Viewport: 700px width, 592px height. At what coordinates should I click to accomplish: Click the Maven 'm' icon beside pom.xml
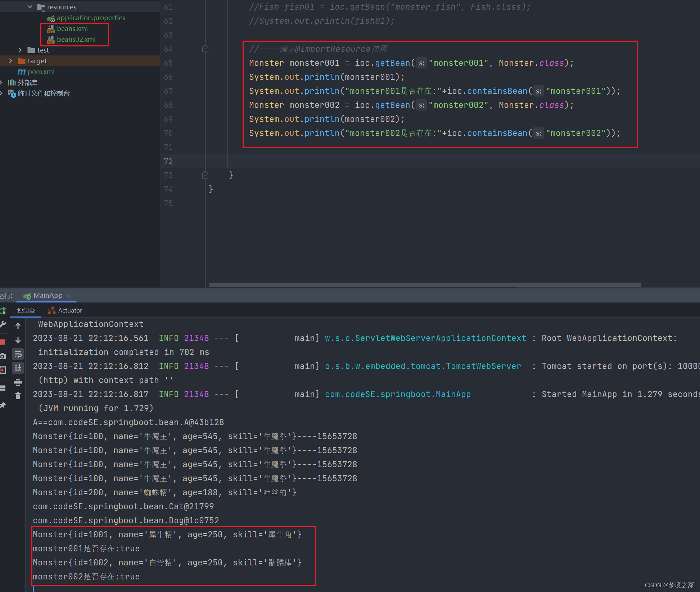pos(22,72)
